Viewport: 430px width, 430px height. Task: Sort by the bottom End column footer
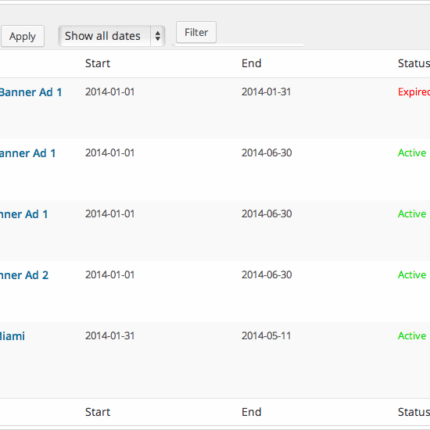(251, 412)
